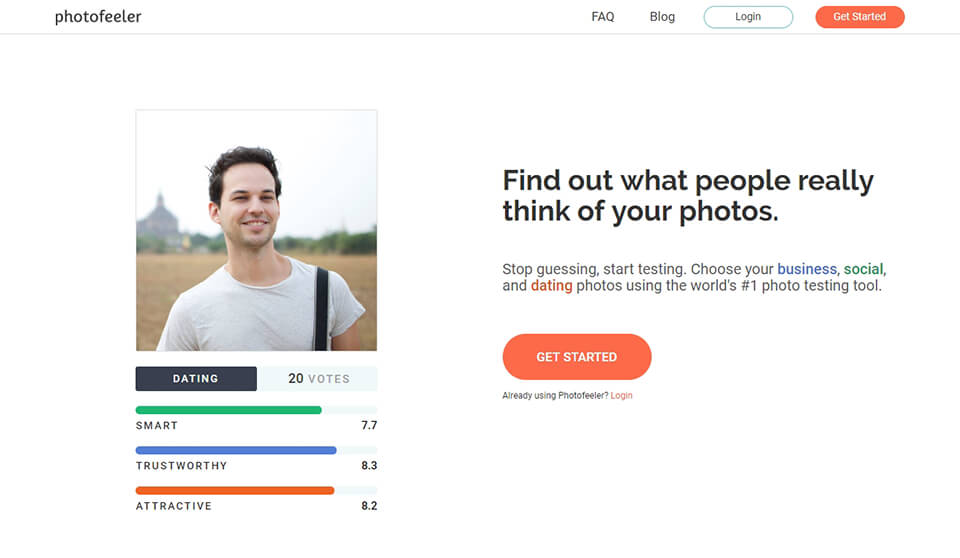Click the Smart score 7.7

[x=369, y=426]
